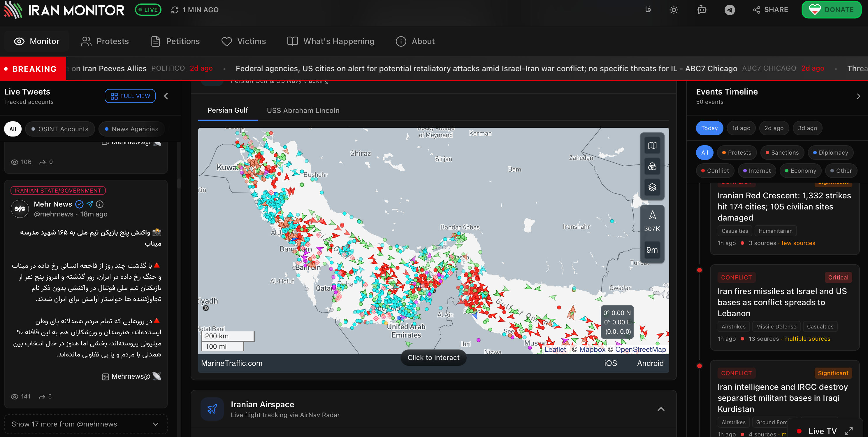
Task: Select the 2d ago timeline filter
Action: tap(774, 128)
